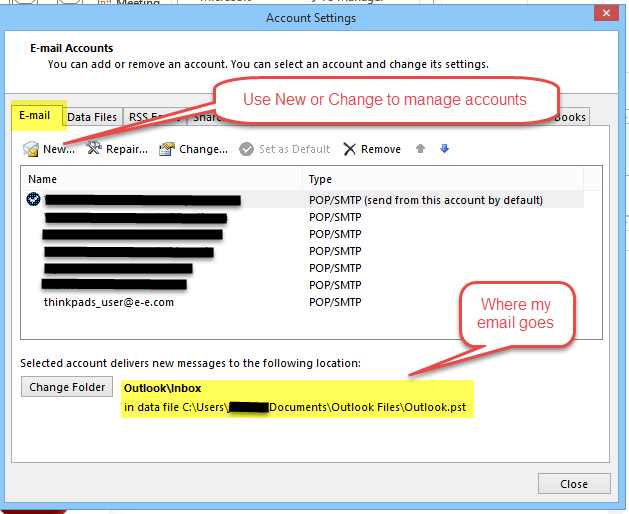
Task: Open the E-mail tab
Action: [35, 116]
